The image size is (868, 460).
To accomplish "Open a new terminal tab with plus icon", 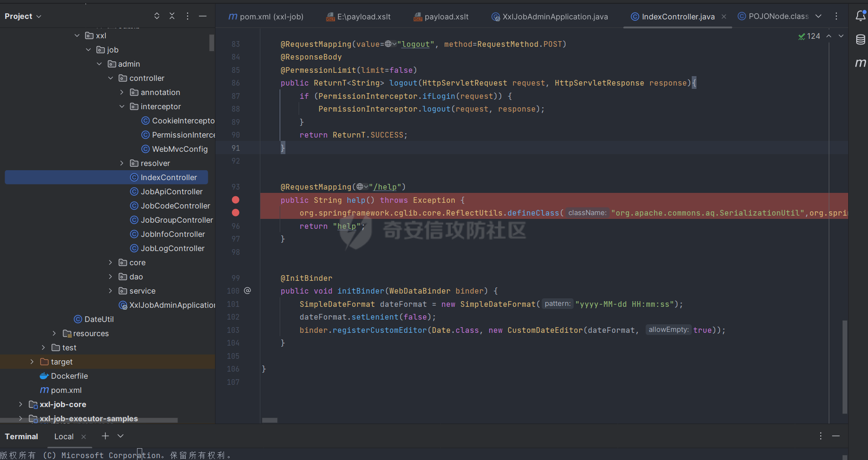I will pos(105,436).
